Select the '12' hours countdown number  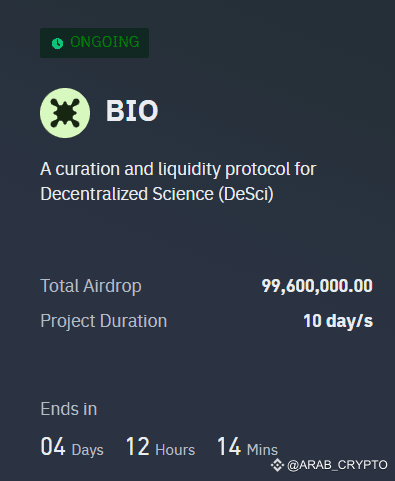138,447
